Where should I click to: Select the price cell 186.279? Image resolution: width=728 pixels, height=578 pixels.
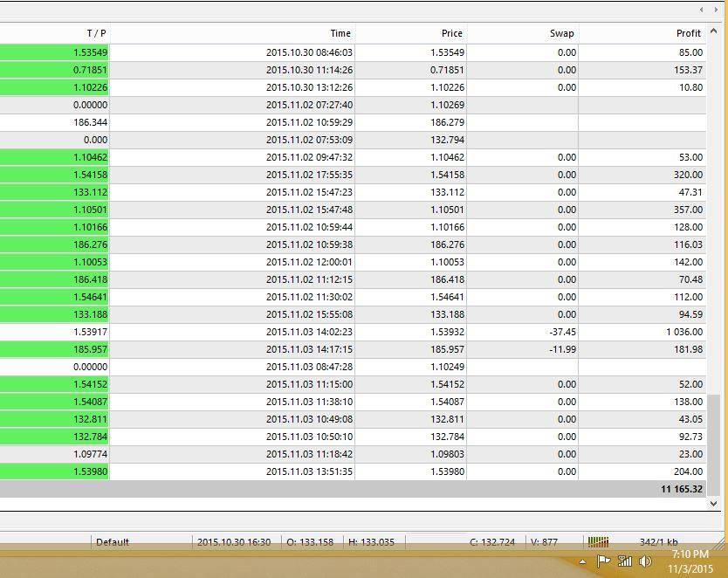[448, 122]
